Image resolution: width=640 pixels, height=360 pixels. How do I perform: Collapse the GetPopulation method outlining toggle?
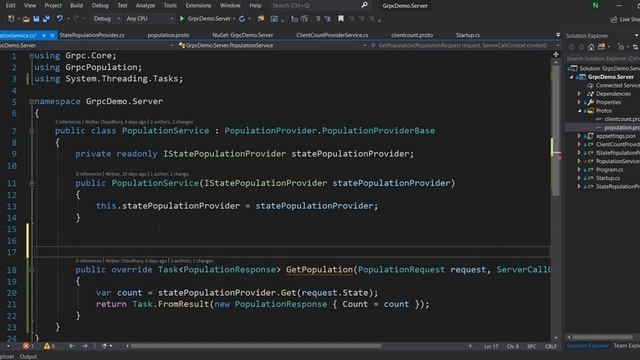click(x=31, y=270)
